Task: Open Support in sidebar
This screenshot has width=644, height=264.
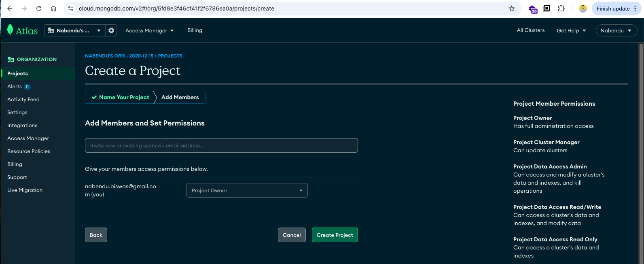Action: coord(17,177)
